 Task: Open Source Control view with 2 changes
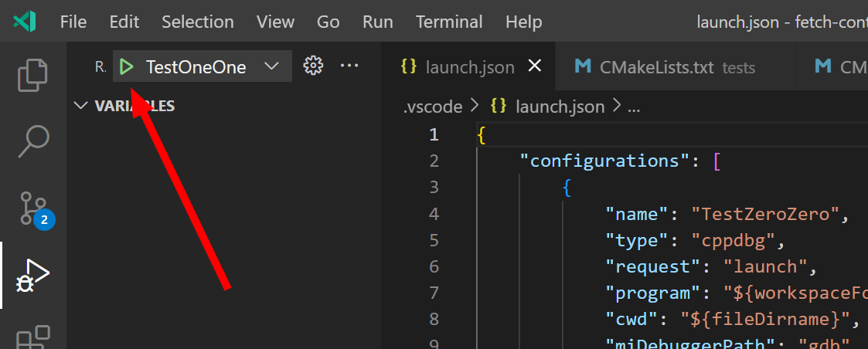point(36,209)
